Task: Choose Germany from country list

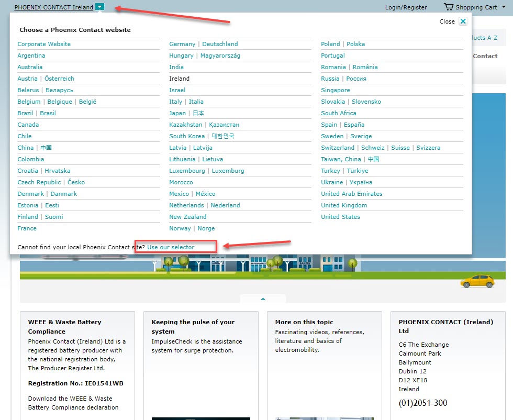Action: (182, 44)
